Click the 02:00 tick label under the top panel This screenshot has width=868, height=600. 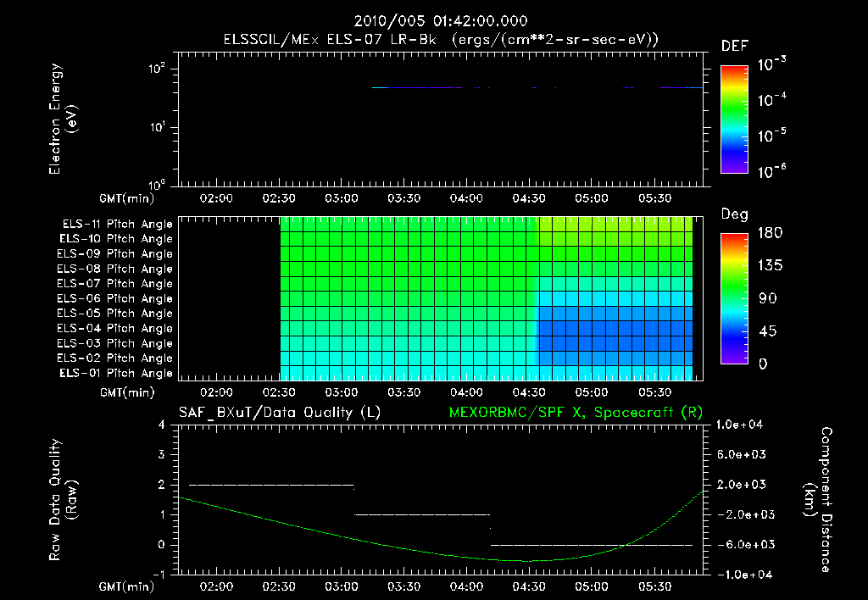[x=216, y=198]
